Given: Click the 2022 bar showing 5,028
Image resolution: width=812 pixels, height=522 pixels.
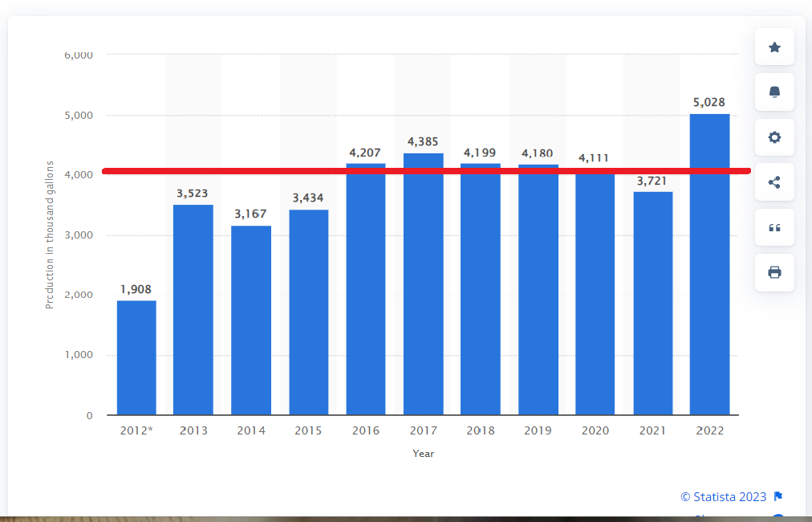Looking at the screenshot, I should (709, 265).
